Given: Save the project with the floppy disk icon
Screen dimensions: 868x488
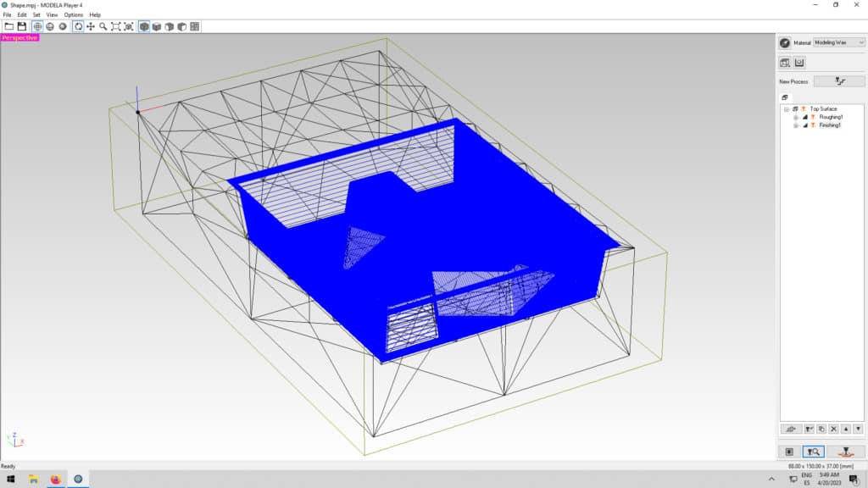Looking at the screenshot, I should point(21,26).
